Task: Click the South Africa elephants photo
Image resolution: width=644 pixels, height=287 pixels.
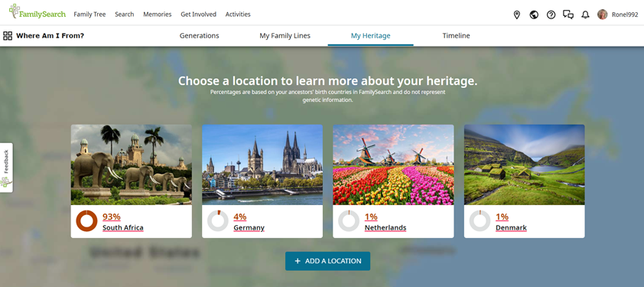Action: coord(132,165)
